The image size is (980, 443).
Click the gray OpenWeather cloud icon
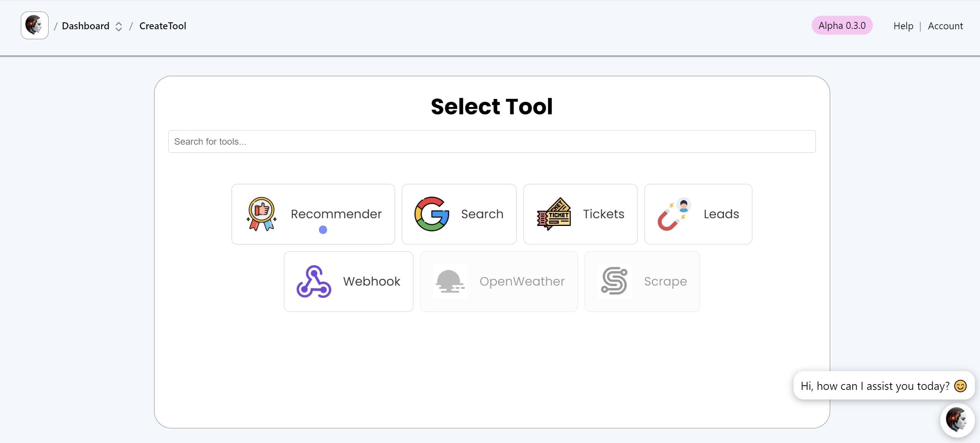[x=450, y=281]
